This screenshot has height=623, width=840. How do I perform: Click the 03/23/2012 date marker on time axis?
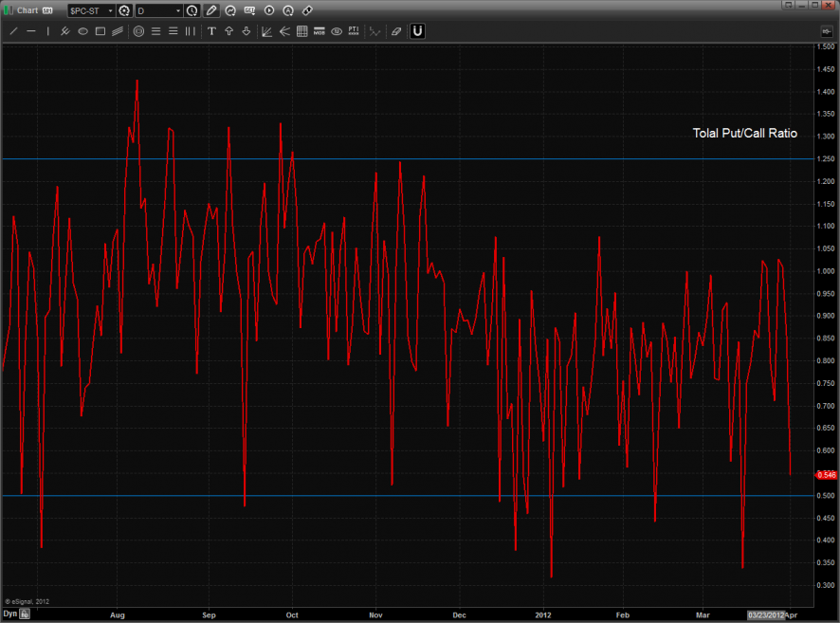[765, 614]
